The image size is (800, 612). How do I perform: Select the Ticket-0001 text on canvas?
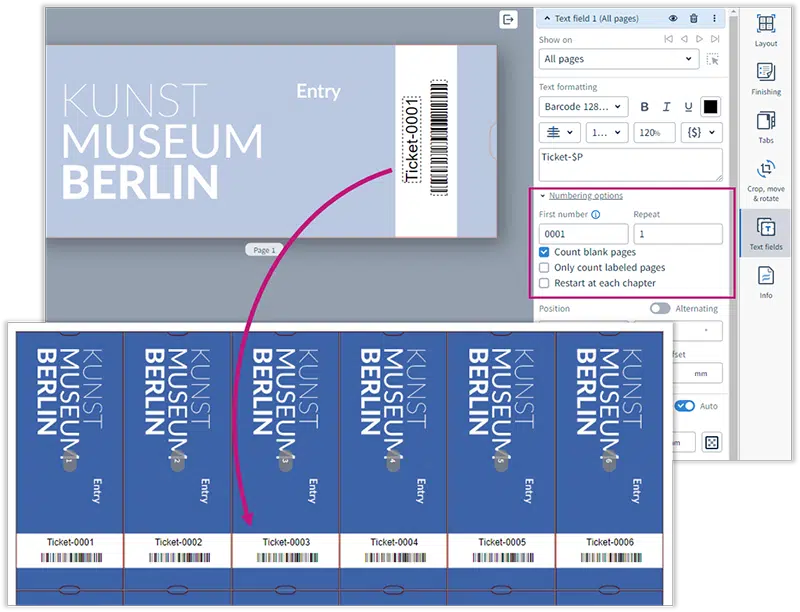tap(412, 140)
